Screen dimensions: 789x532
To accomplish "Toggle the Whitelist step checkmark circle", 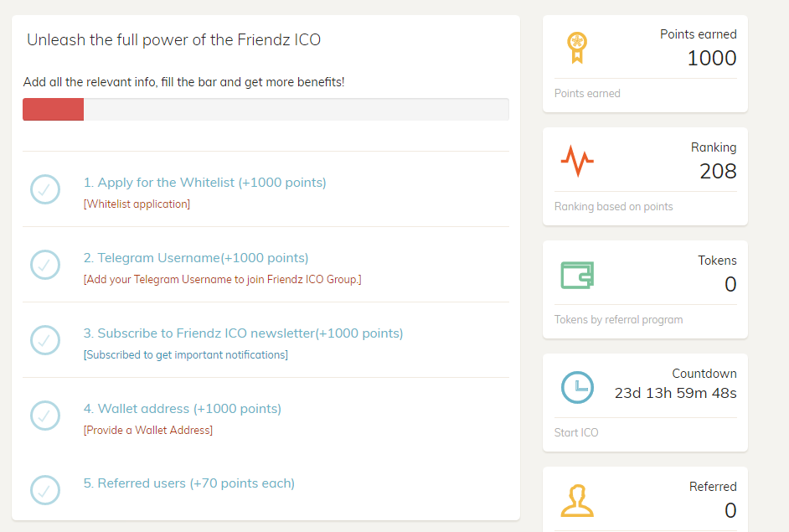I will (x=45, y=189).
